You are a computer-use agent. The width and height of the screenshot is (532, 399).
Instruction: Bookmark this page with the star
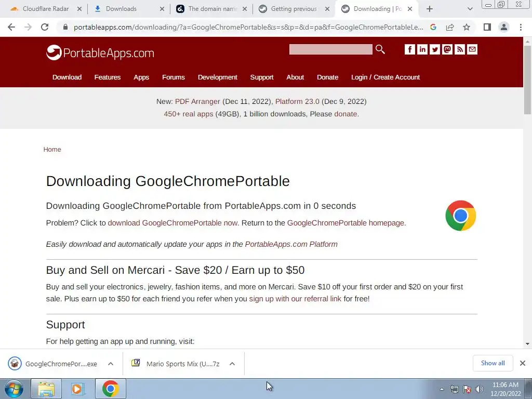(x=467, y=27)
